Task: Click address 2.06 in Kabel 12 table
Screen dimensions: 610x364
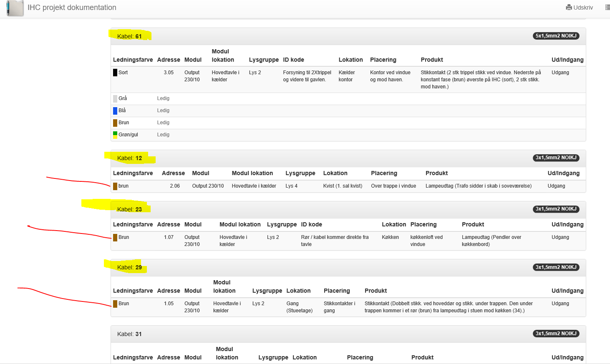Action: click(174, 186)
